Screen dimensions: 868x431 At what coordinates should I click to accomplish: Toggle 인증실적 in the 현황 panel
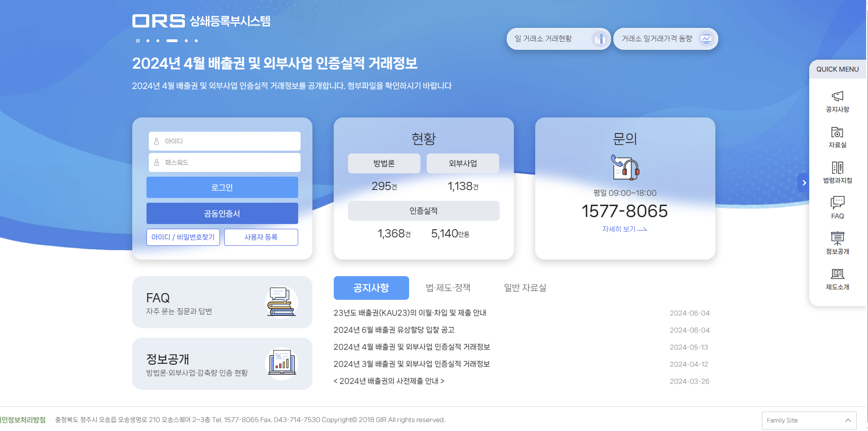click(423, 211)
